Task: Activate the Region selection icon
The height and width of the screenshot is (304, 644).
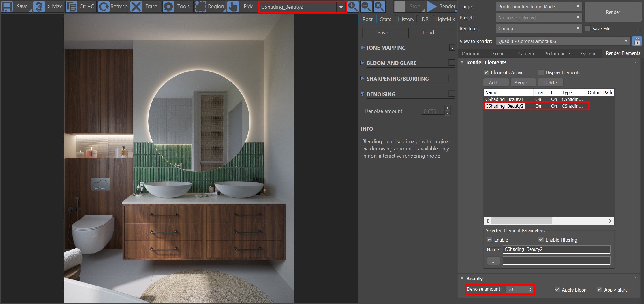Action: [200, 6]
